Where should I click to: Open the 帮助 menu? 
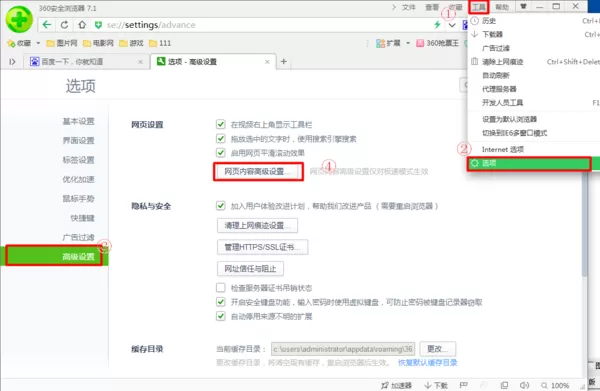coord(502,7)
